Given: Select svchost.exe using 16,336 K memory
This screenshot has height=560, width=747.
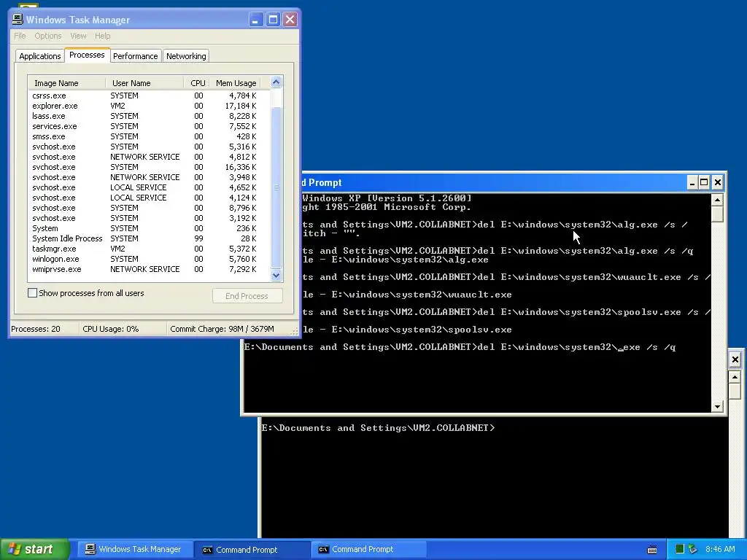Looking at the screenshot, I should [x=144, y=167].
